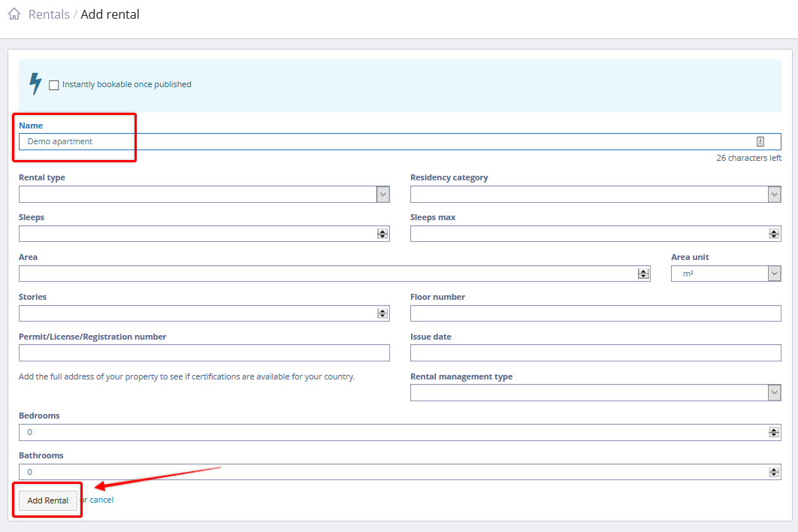Open the Area unit dropdown
This screenshot has width=798, height=532.
tap(725, 274)
